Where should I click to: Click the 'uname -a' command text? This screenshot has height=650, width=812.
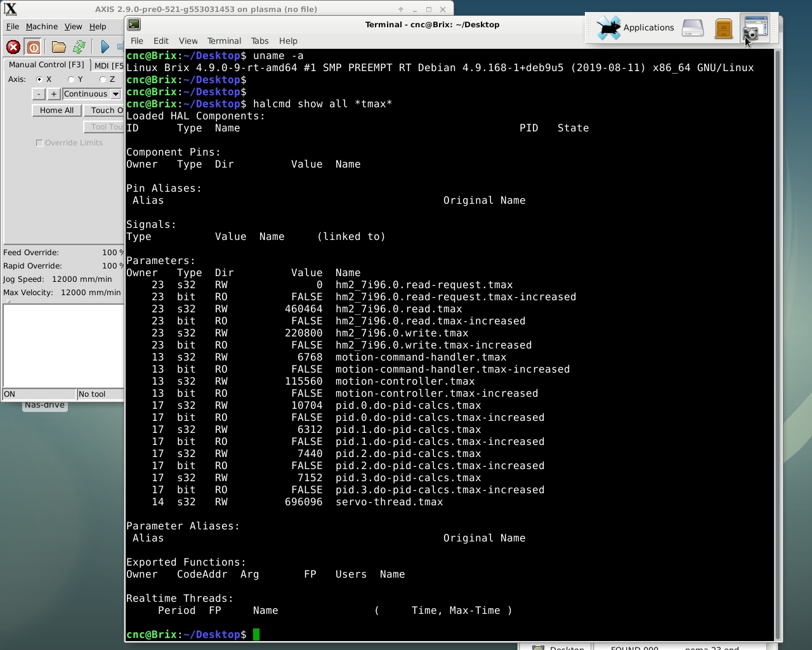(278, 55)
